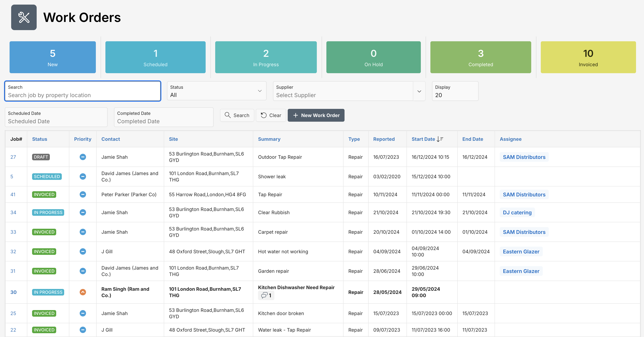The height and width of the screenshot is (337, 644).
Task: Open job number 30 link
Action: 13,292
